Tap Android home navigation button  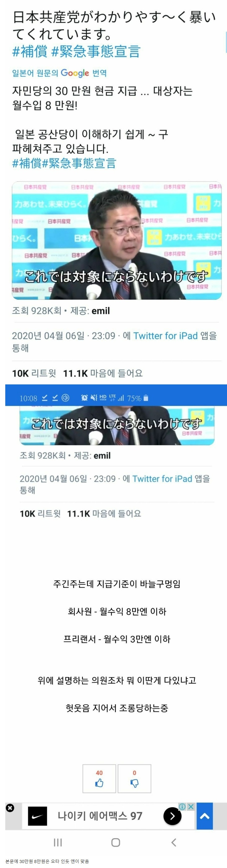pos(116,842)
